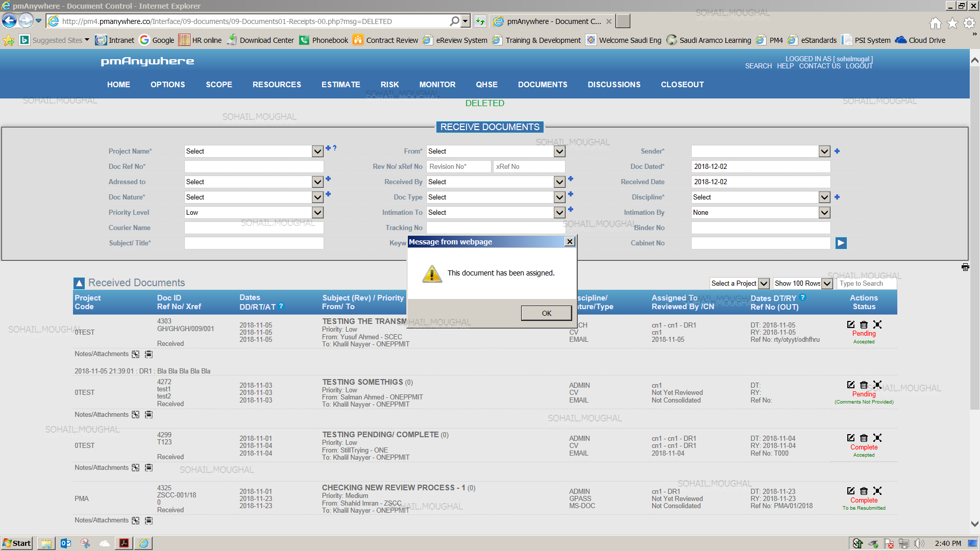Open the attachments icon under first row notes
980x551 pixels.
click(x=135, y=354)
